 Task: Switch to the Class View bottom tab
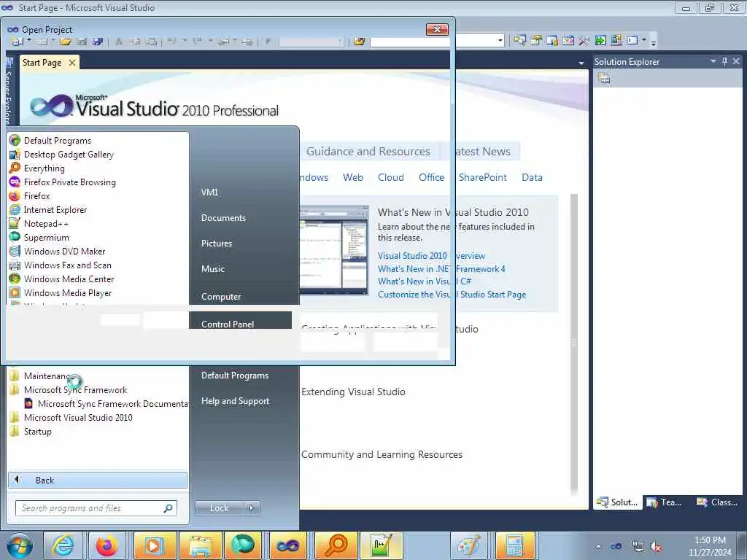tap(717, 502)
